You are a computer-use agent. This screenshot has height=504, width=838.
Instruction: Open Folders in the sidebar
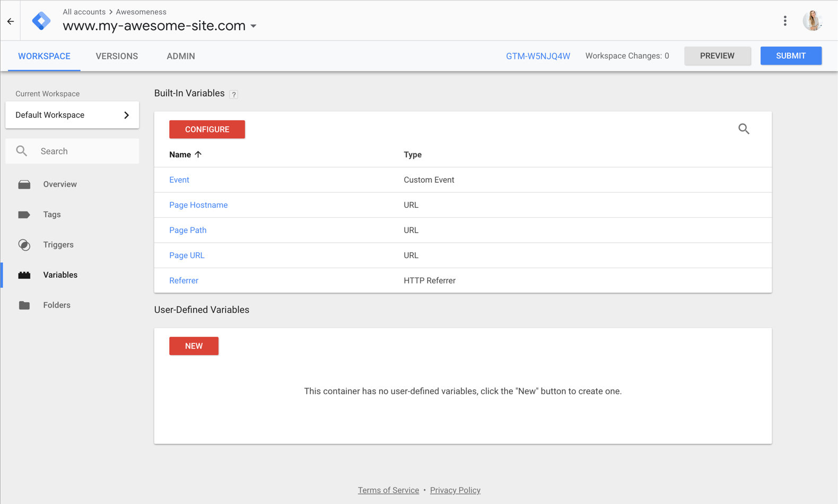(x=57, y=305)
